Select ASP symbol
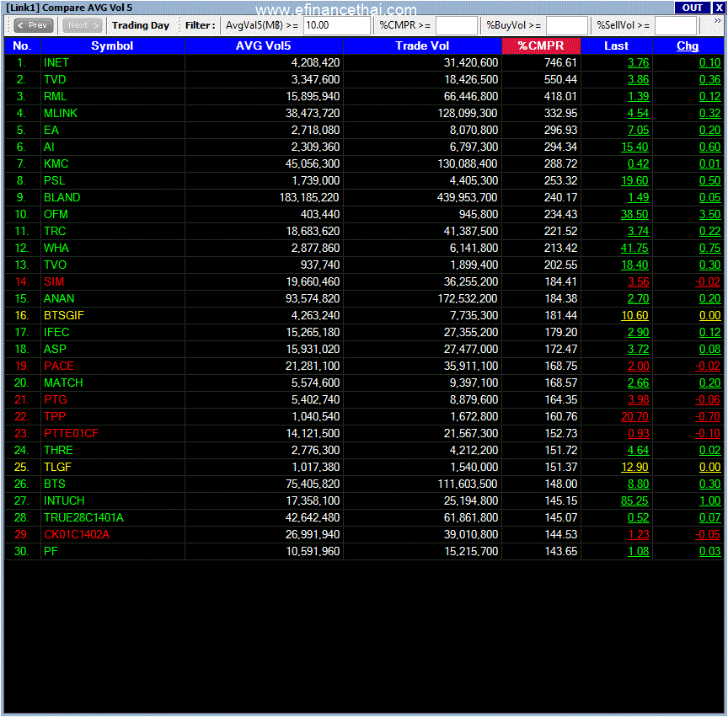This screenshot has height=717, width=728. pyautogui.click(x=55, y=349)
